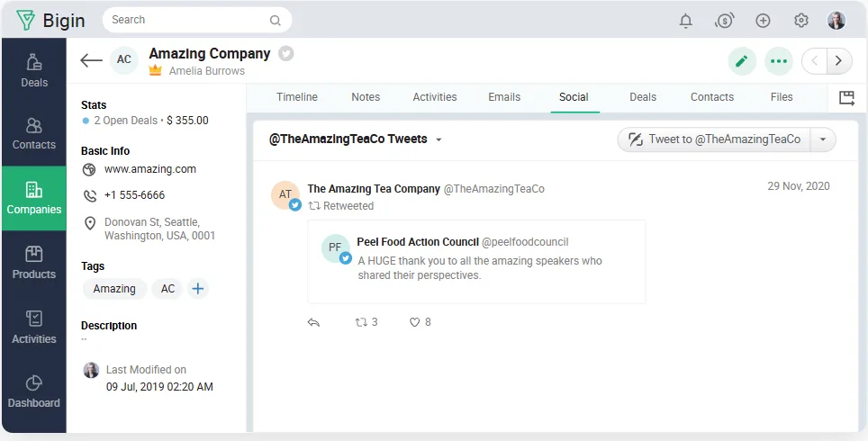The width and height of the screenshot is (868, 441).
Task: Click Peel Food Action Council name
Action: click(x=418, y=242)
